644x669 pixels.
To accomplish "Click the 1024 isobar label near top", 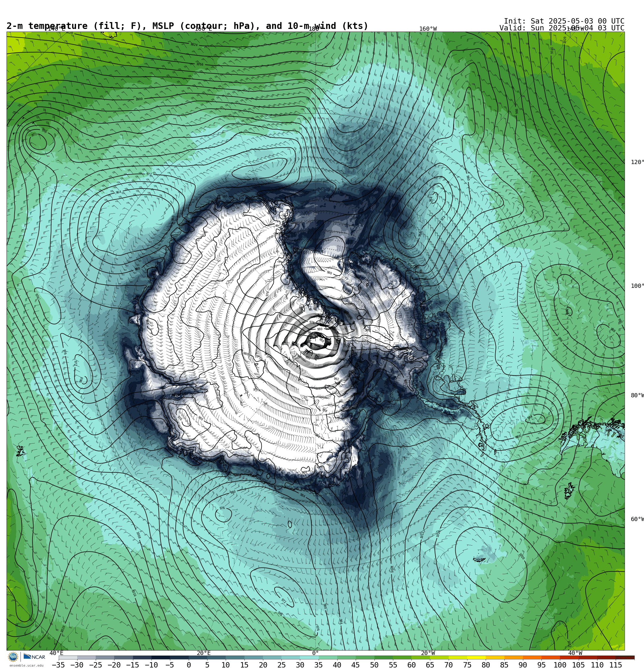I will pyautogui.click(x=194, y=44).
